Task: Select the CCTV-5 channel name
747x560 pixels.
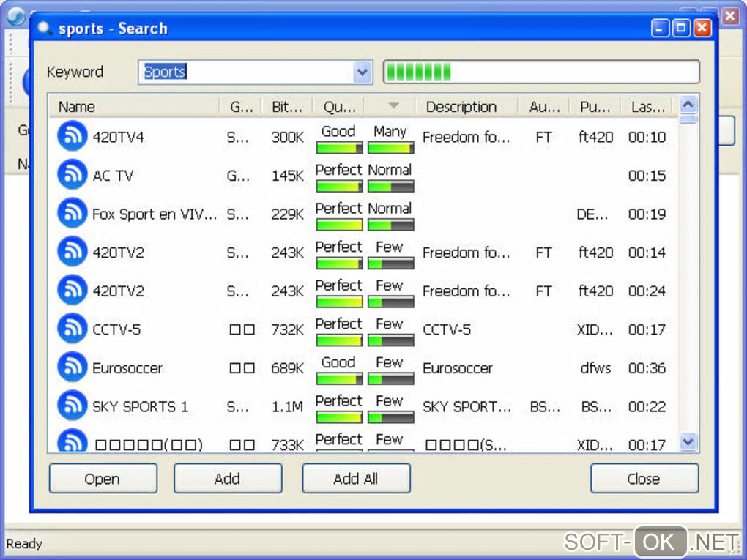Action: click(116, 329)
